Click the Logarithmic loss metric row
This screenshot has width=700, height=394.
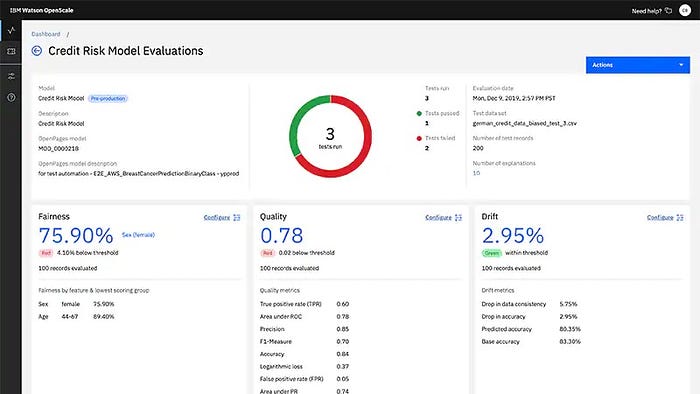click(x=304, y=366)
